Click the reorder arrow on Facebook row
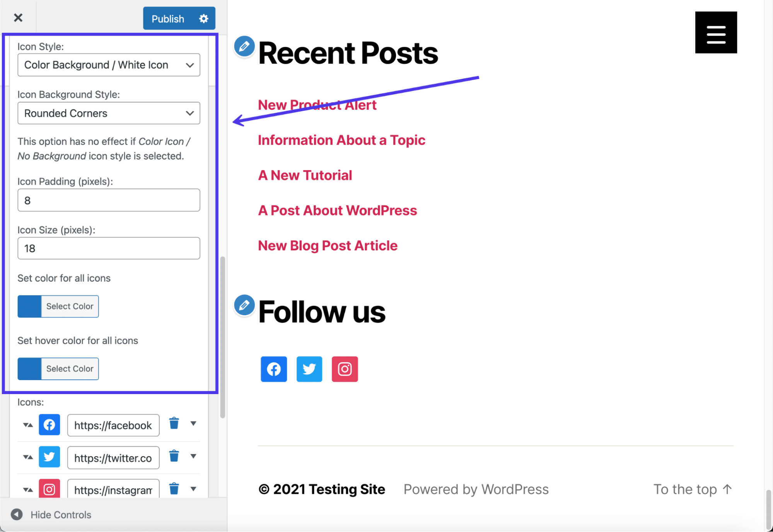 pyautogui.click(x=28, y=424)
